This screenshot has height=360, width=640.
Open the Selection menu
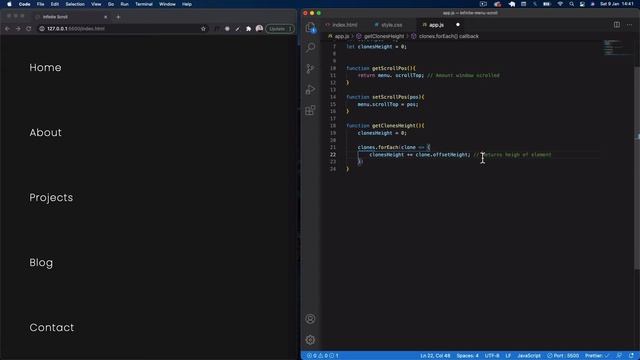click(75, 4)
